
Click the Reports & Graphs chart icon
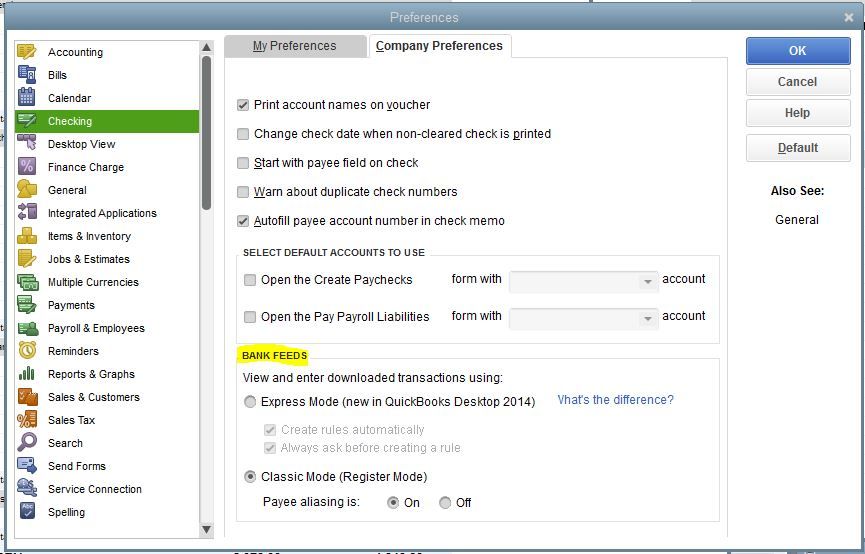pos(27,374)
